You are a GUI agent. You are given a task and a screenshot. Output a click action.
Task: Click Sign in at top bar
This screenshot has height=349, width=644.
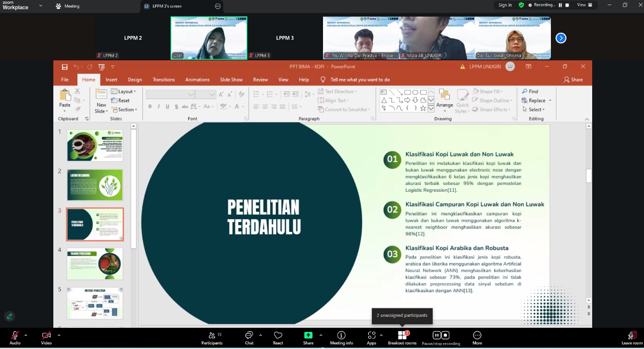pyautogui.click(x=505, y=5)
